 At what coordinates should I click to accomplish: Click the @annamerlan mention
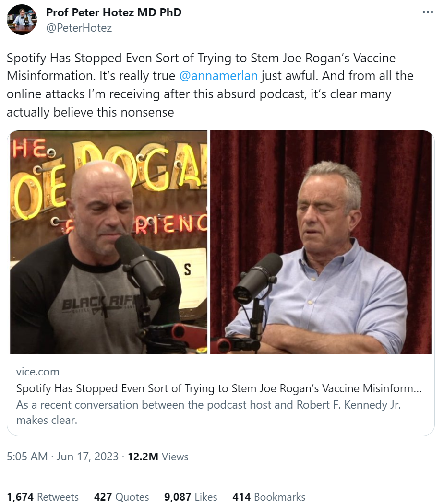[218, 76]
